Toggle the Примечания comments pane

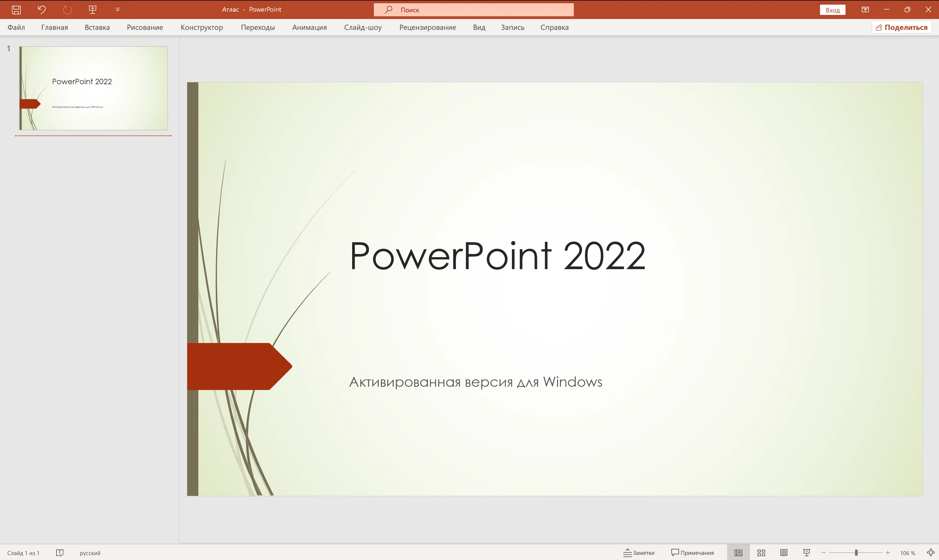tap(693, 553)
